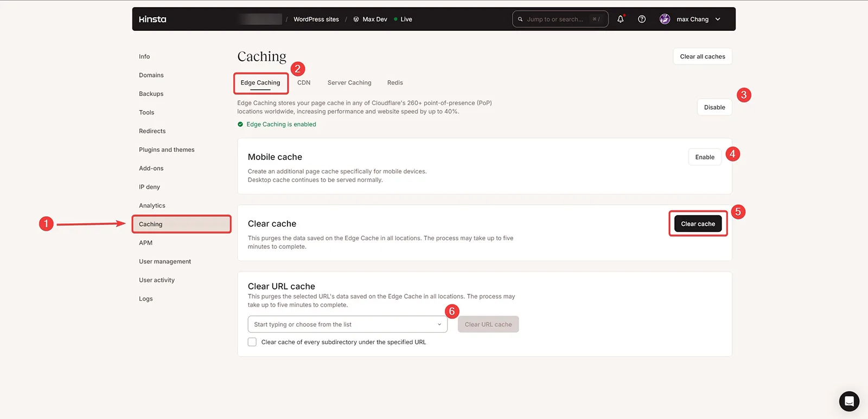The image size is (868, 419).
Task: Click the Clear URL cache heading
Action: [282, 286]
